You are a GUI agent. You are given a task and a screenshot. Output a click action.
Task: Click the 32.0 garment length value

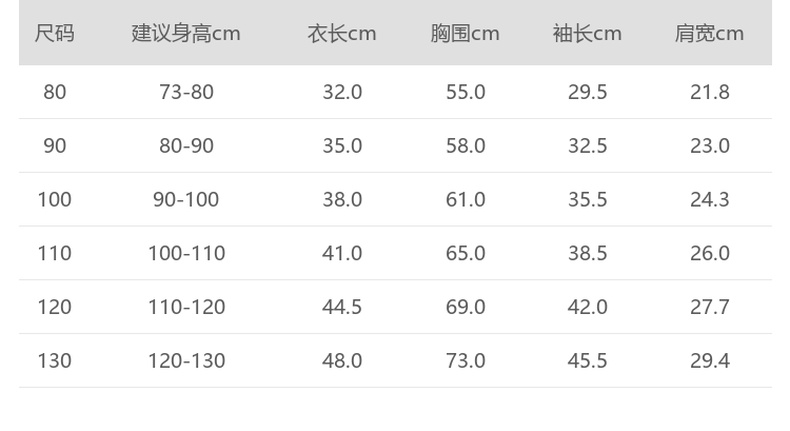point(342,92)
